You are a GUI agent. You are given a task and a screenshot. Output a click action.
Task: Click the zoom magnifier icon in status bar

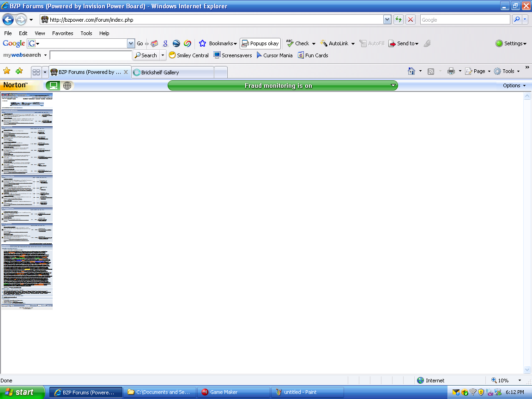click(x=494, y=381)
